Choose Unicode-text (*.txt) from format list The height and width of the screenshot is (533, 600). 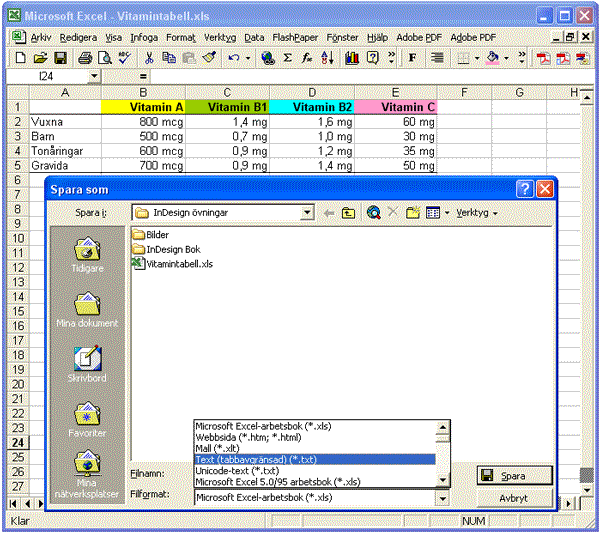(x=238, y=470)
